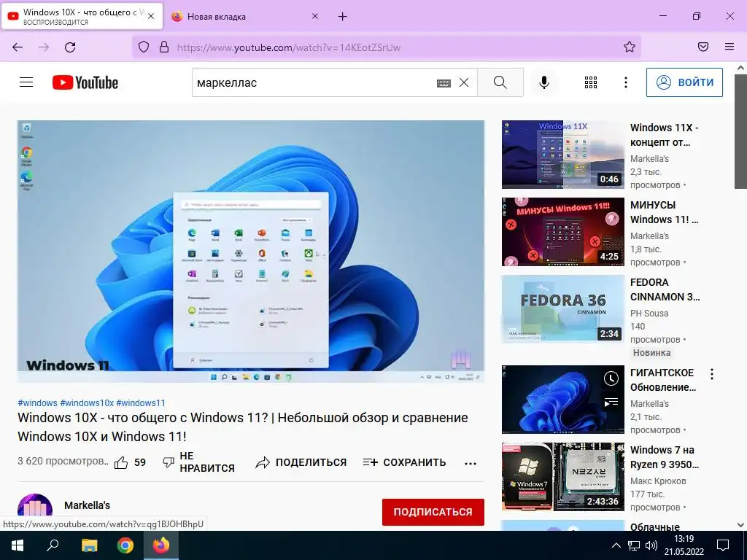The width and height of the screenshot is (747, 560).
Task: Open YouTube apps grid icon
Action: [x=591, y=82]
